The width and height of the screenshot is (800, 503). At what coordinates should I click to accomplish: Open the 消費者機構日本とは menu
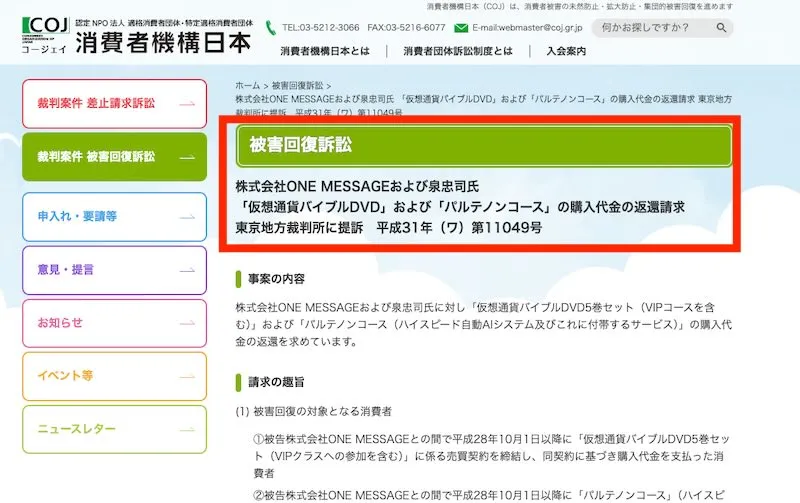point(325,51)
